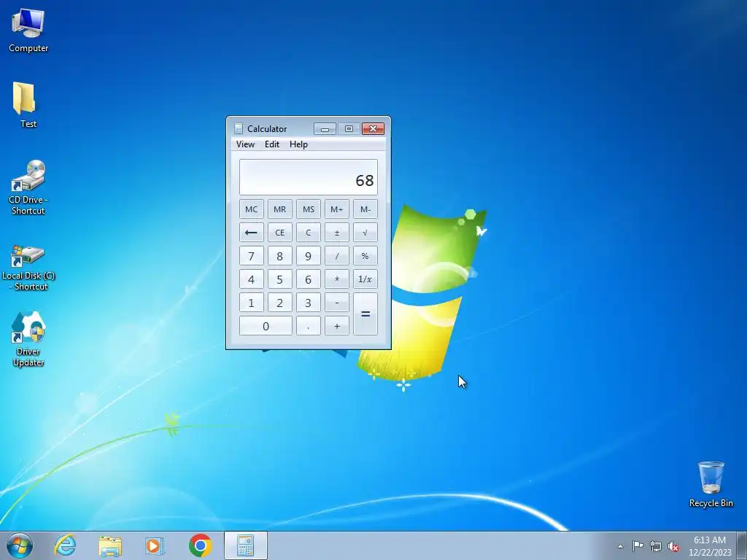
Task: Select the Driver Updater shortcut
Action: click(x=28, y=339)
